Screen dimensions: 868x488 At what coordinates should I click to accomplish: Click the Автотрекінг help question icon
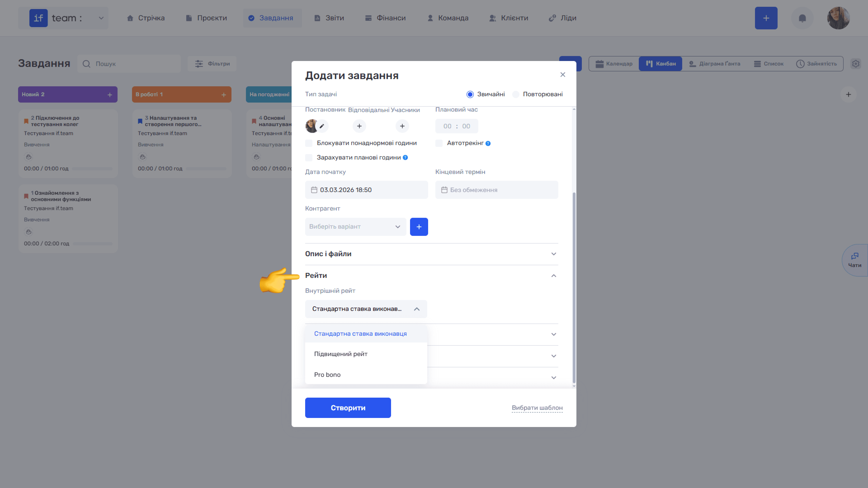pos(488,143)
